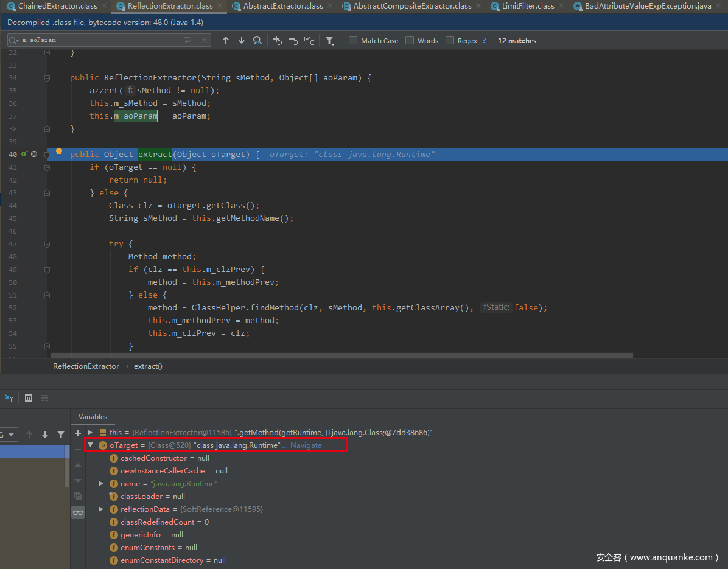Click ReflectionExtractor in the breadcrumb bar

click(x=86, y=366)
